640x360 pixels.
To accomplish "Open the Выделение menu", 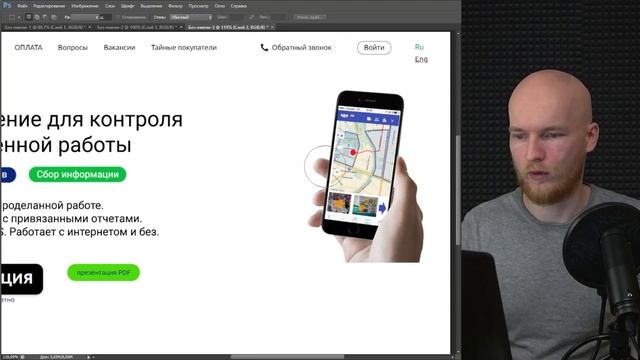I will click(x=151, y=6).
